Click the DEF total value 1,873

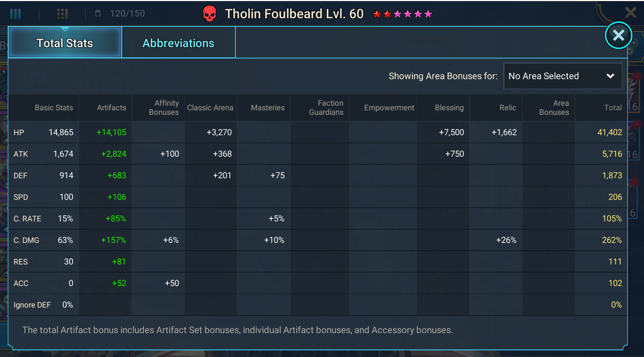click(612, 175)
